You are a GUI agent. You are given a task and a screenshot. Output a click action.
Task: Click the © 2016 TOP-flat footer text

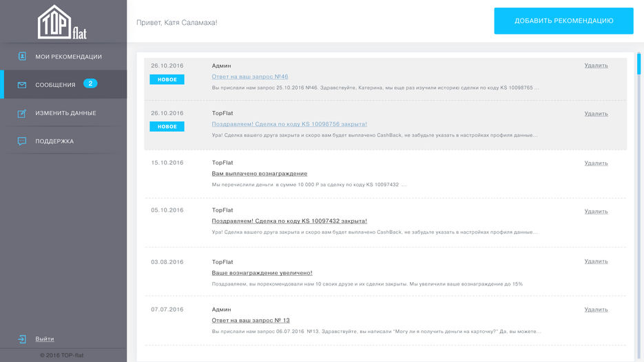pos(61,355)
